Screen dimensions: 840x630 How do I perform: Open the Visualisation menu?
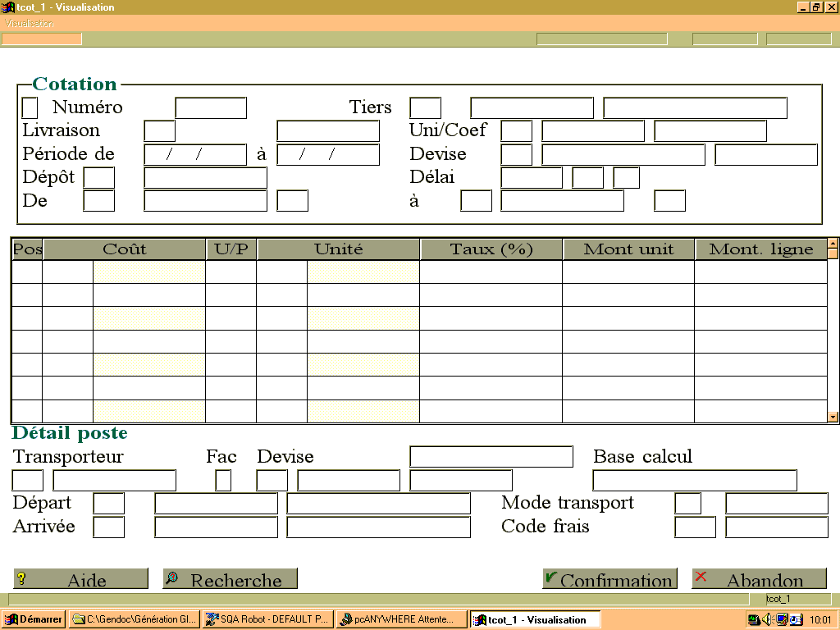[x=29, y=23]
